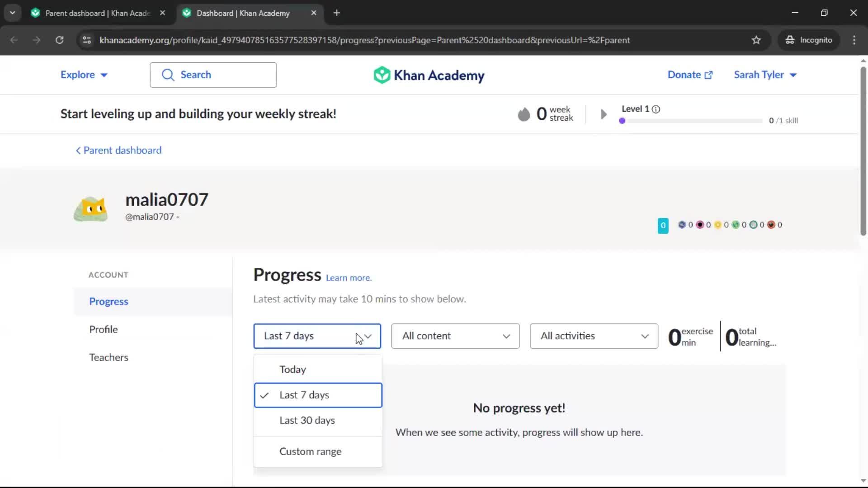Click the week streak flame icon
This screenshot has height=488, width=868.
[x=524, y=114]
